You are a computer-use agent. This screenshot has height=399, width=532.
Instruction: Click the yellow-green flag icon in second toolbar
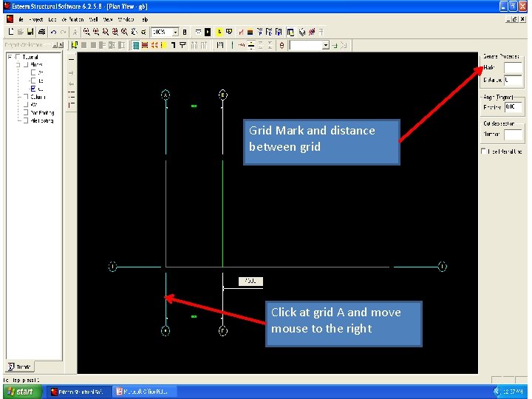pos(75,45)
